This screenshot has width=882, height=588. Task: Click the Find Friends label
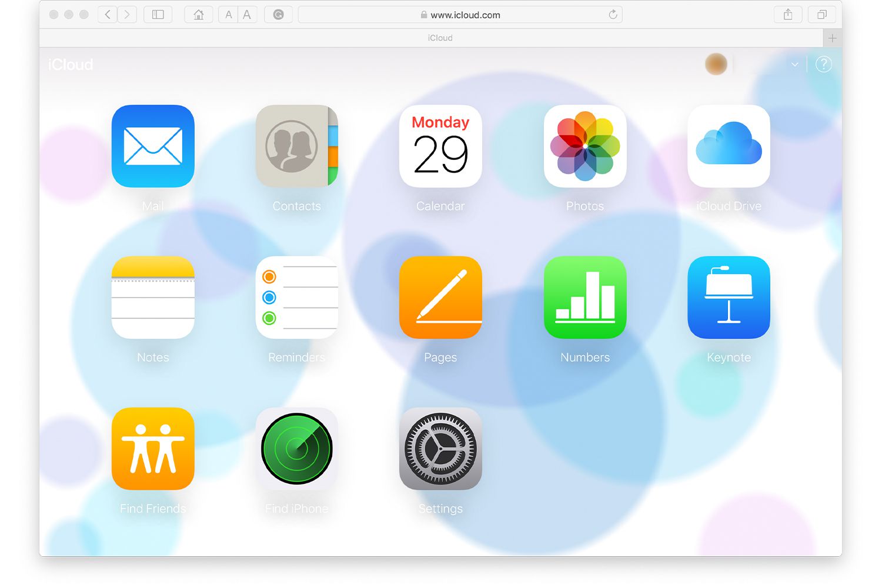[x=153, y=509]
